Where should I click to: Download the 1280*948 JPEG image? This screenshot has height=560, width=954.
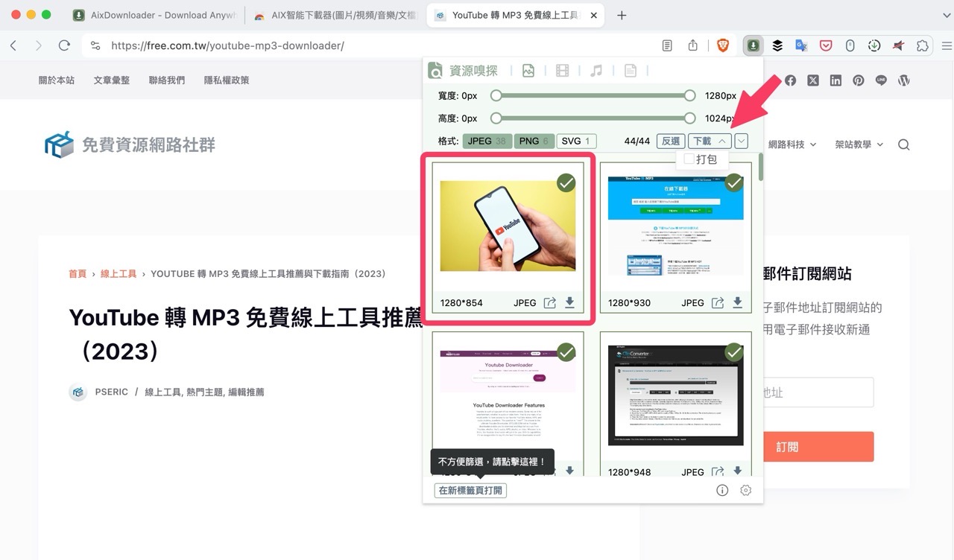point(737,471)
